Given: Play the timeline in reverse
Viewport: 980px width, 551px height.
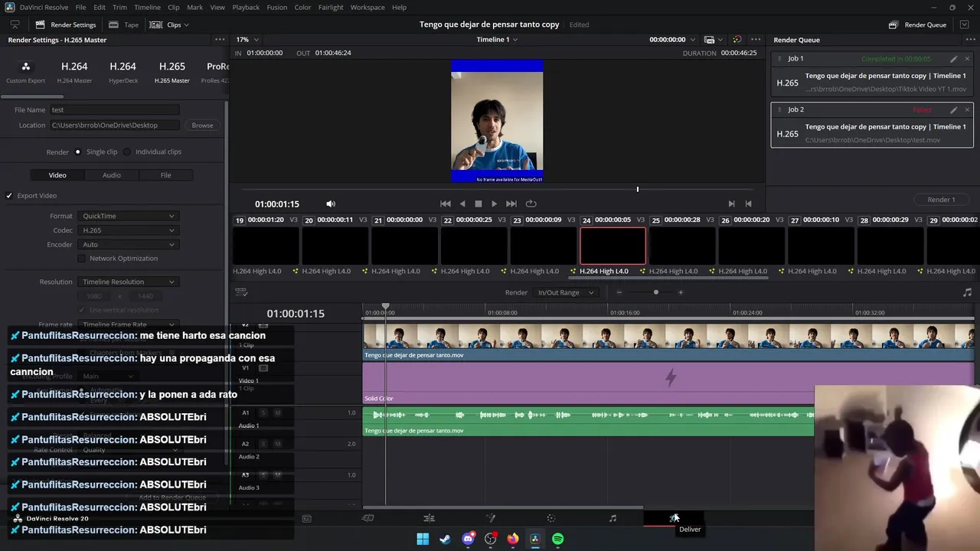Looking at the screenshot, I should (x=462, y=204).
